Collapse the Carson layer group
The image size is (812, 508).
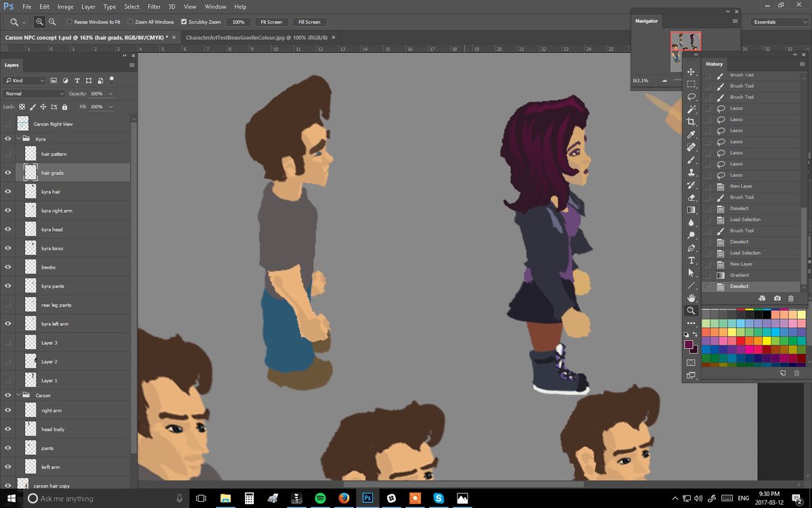(18, 395)
